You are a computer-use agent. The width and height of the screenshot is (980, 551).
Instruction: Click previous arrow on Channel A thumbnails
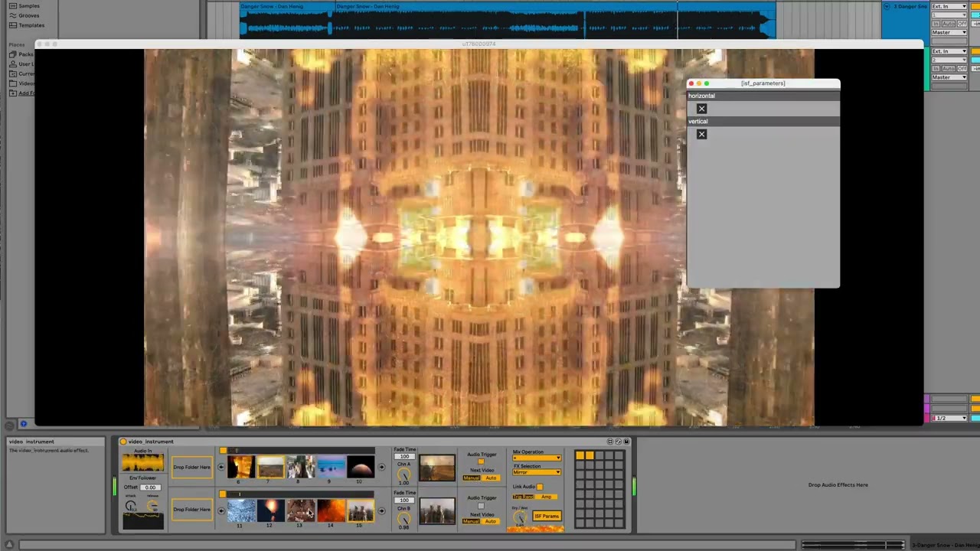(x=221, y=467)
